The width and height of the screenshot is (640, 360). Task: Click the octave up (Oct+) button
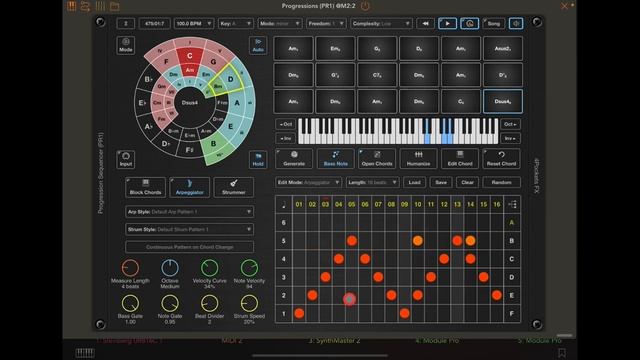[510, 124]
